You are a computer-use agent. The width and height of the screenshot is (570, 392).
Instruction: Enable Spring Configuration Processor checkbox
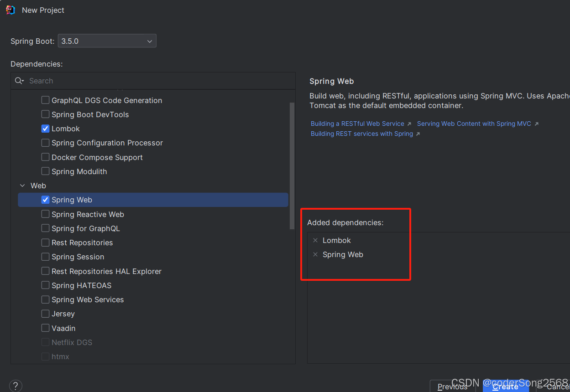45,143
